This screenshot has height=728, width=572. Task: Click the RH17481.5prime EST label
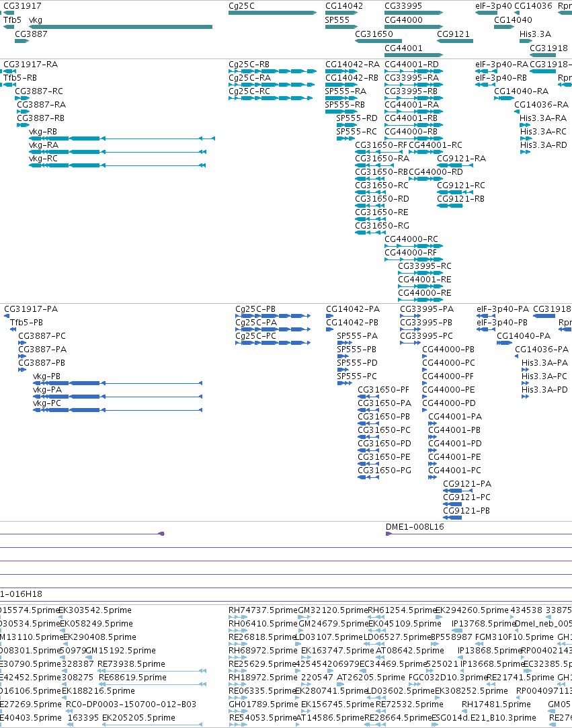[x=496, y=704]
